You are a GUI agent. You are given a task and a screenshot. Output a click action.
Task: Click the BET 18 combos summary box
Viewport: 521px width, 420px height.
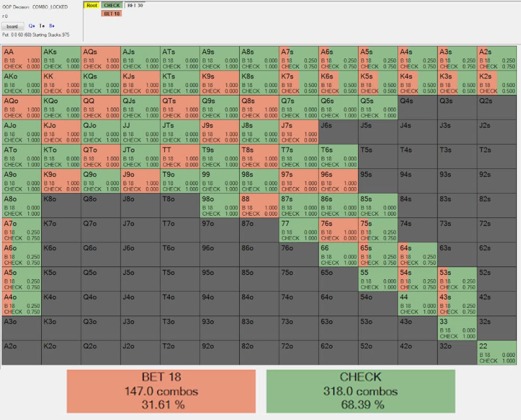(x=161, y=391)
